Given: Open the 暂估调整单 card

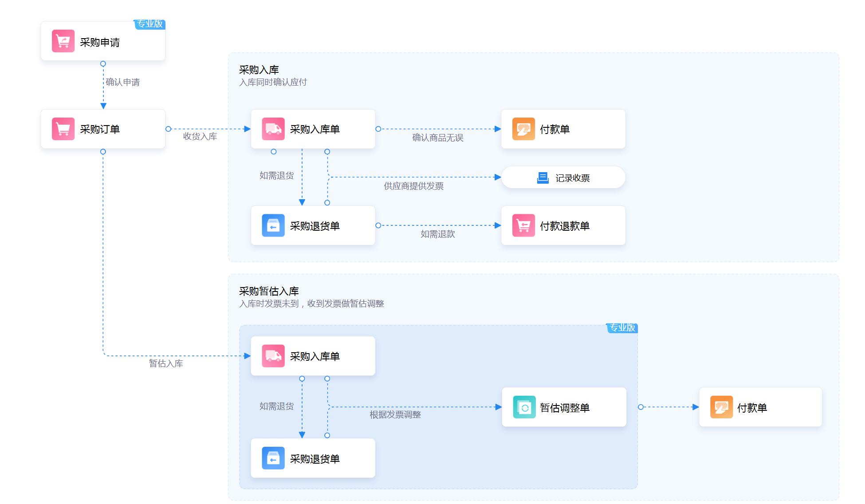Looking at the screenshot, I should click(x=564, y=407).
